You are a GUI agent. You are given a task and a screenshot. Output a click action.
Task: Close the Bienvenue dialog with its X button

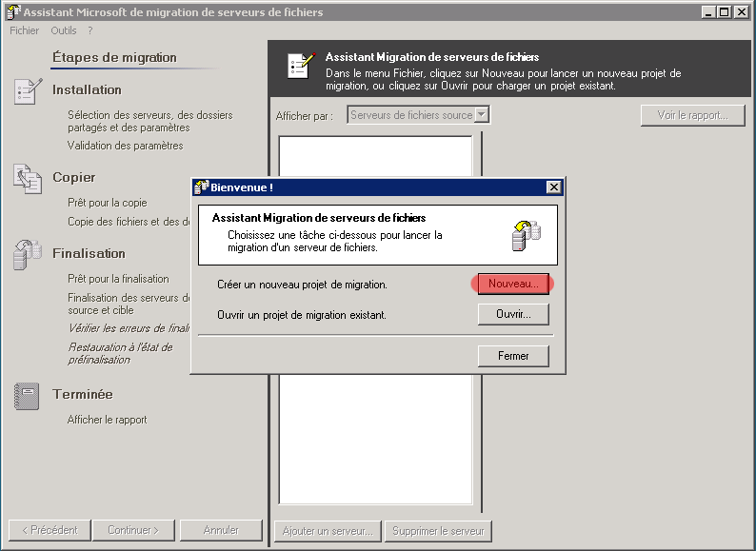(x=554, y=187)
